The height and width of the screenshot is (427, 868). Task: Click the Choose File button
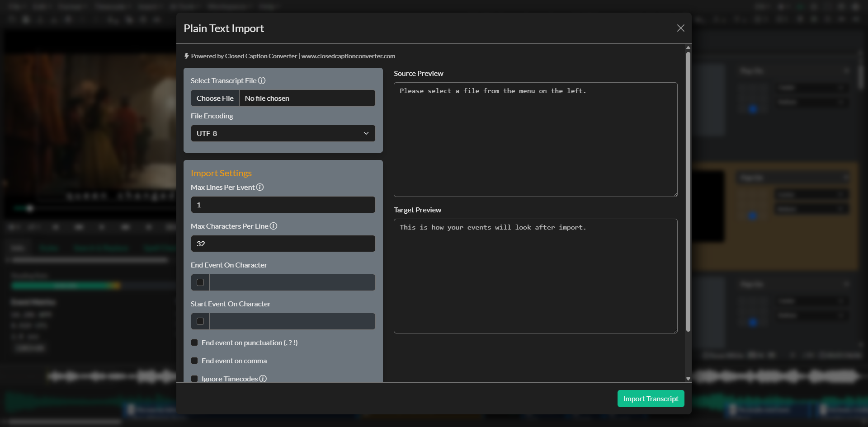[x=215, y=98]
